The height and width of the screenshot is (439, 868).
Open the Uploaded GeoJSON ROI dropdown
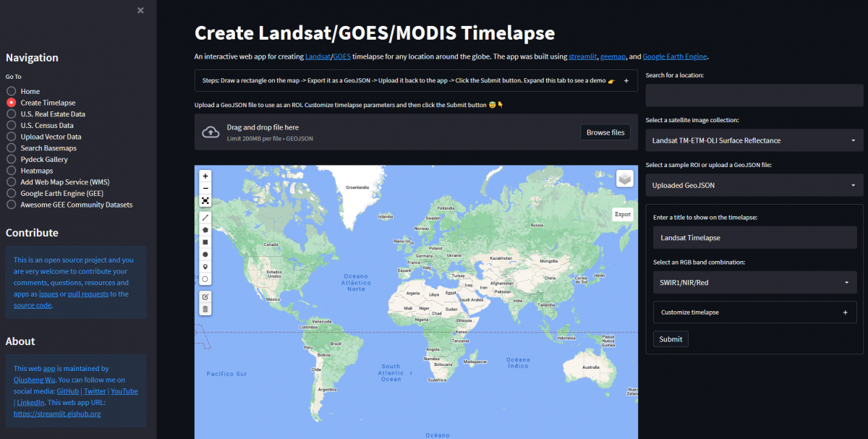point(754,185)
